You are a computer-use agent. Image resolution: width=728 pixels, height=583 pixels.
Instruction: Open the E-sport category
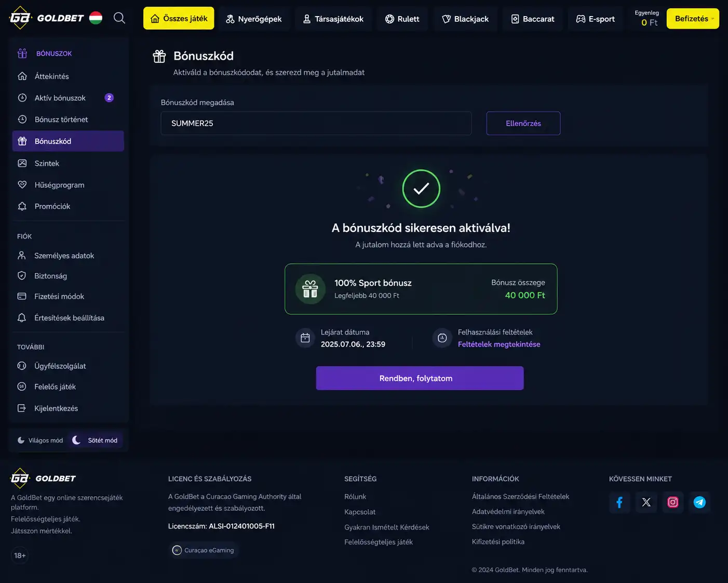[x=596, y=19]
